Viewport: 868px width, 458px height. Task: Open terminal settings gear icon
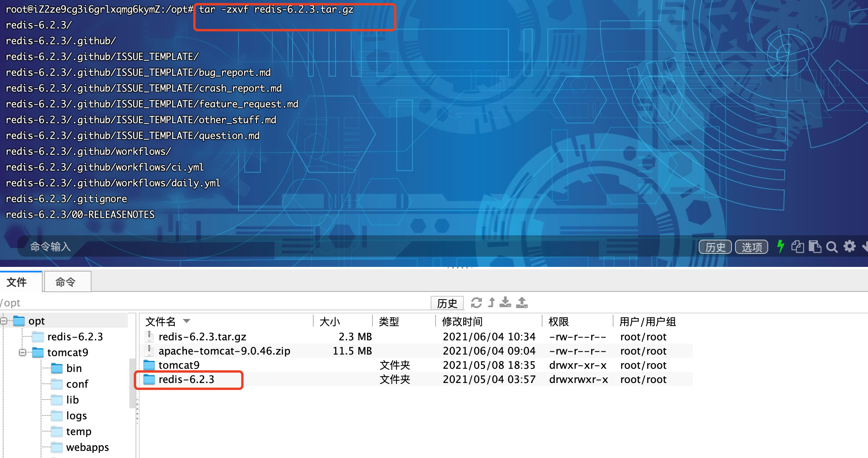click(849, 246)
